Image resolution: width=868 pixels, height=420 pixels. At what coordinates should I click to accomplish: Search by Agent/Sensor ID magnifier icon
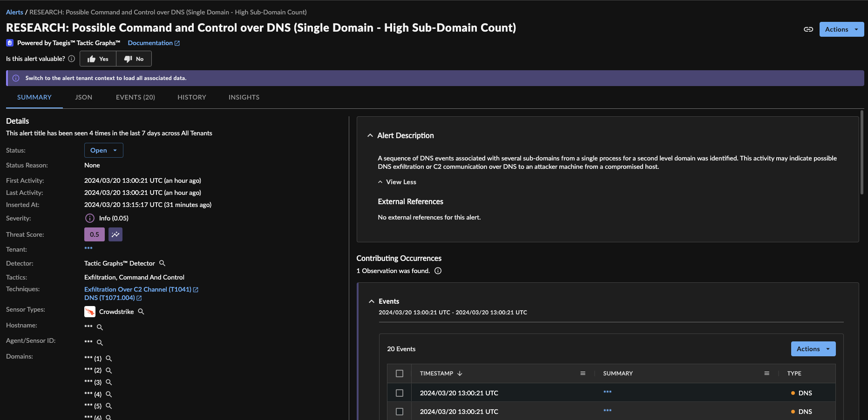[x=100, y=343]
